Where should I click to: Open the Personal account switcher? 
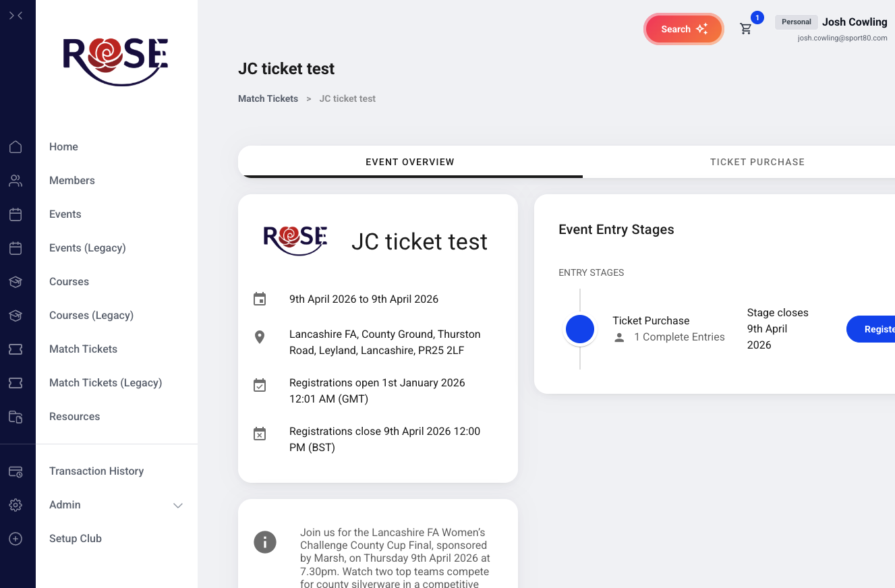point(796,22)
